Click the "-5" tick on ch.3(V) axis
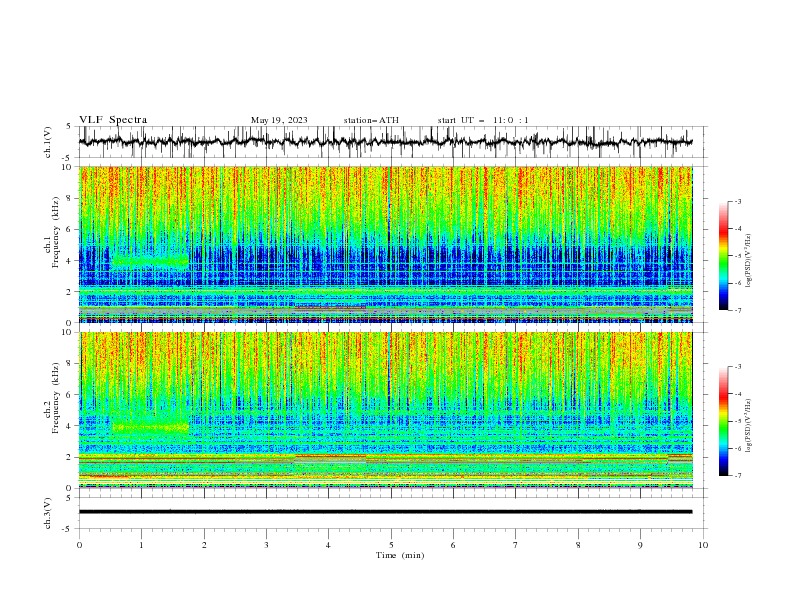The height and width of the screenshot is (612, 792). coord(68,529)
